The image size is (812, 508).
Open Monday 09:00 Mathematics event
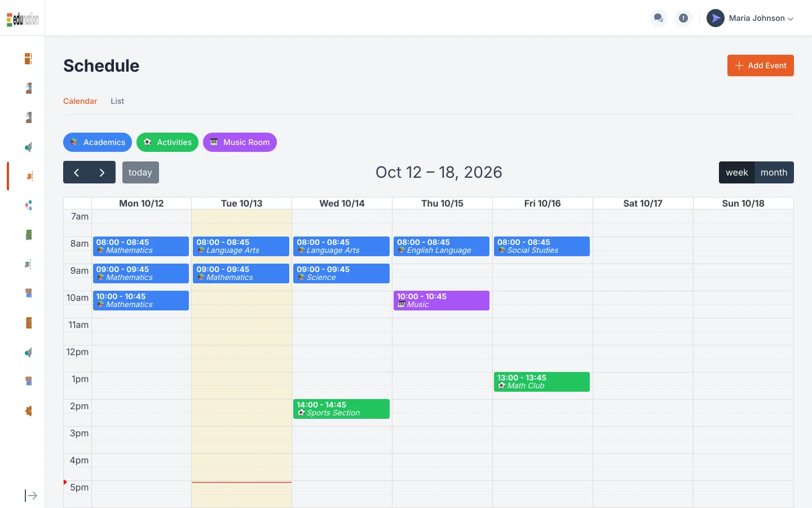pyautogui.click(x=141, y=273)
